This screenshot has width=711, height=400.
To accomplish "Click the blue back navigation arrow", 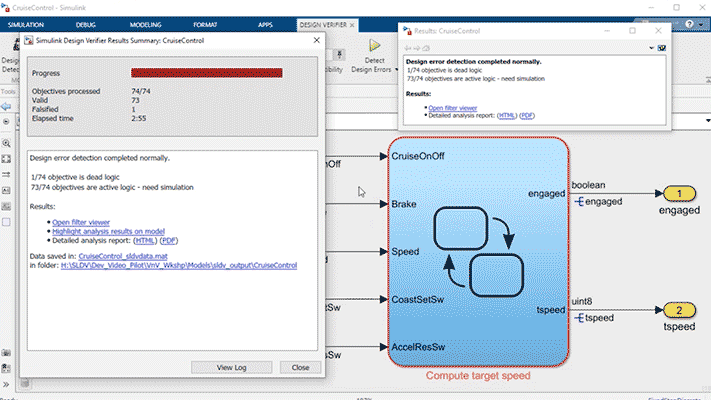I will [x=7, y=105].
